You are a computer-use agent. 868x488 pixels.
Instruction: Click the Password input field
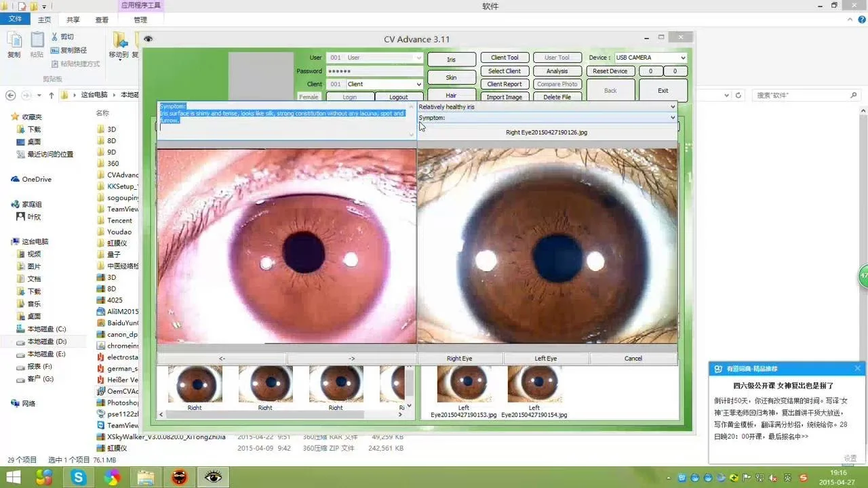pyautogui.click(x=374, y=71)
